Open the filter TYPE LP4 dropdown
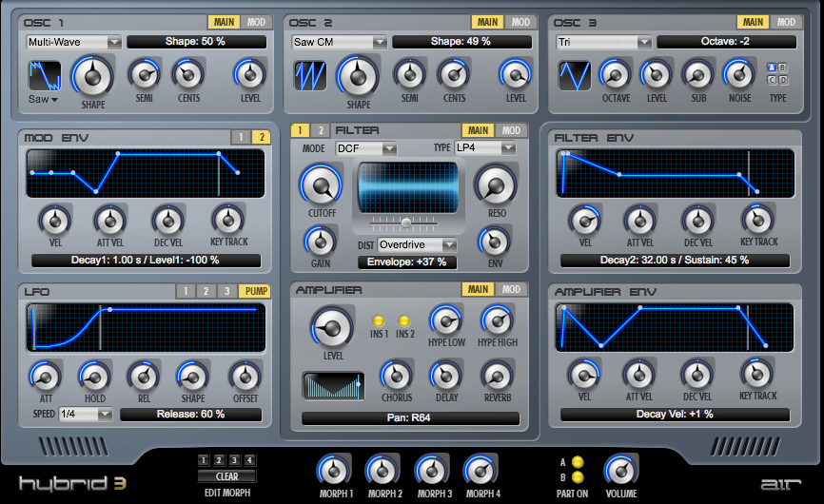This screenshot has height=504, width=824. click(485, 148)
